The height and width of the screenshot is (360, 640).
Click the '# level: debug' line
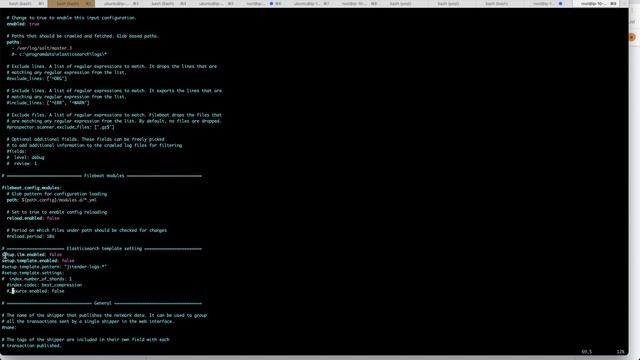25,157
